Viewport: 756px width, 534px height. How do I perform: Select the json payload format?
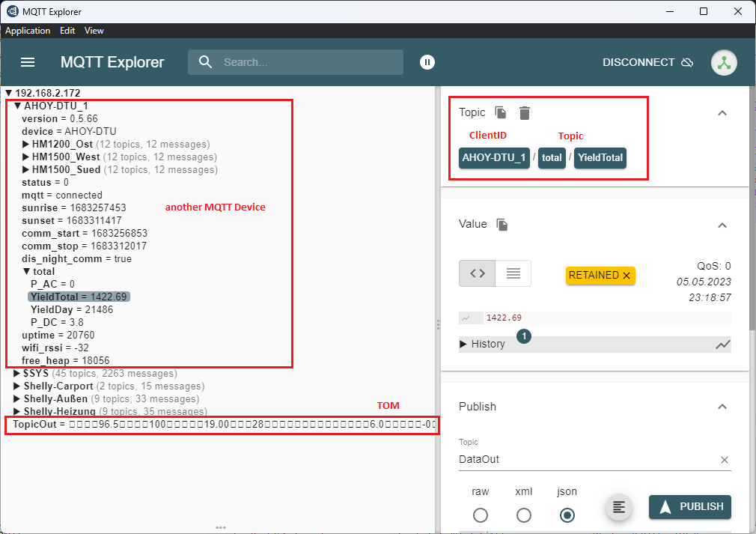567,515
